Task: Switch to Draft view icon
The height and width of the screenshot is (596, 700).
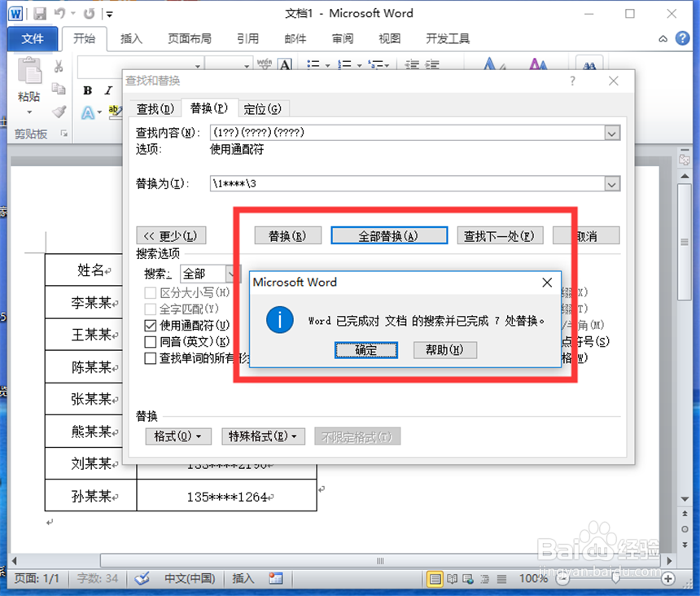Action: tap(501, 579)
